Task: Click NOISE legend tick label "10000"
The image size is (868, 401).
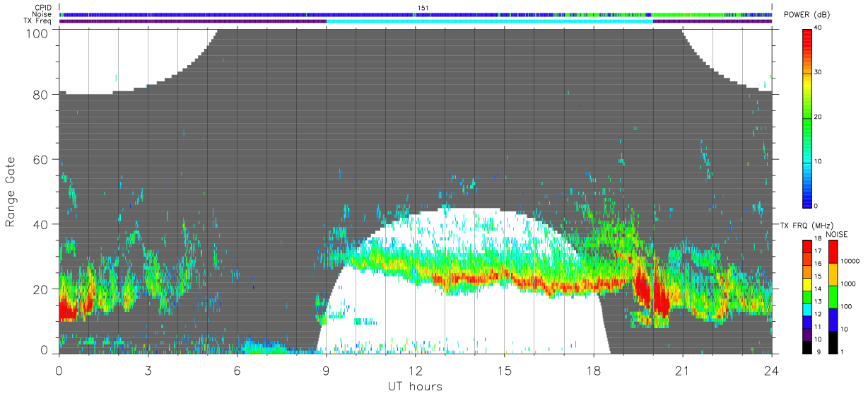Action: 849,262
